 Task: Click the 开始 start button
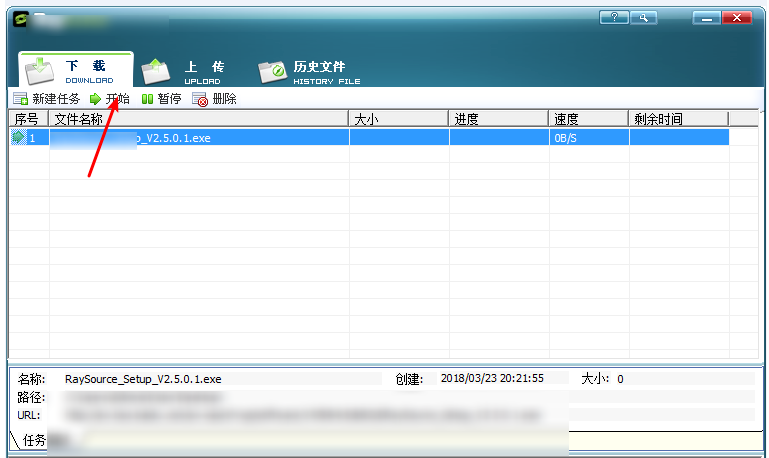click(110, 99)
